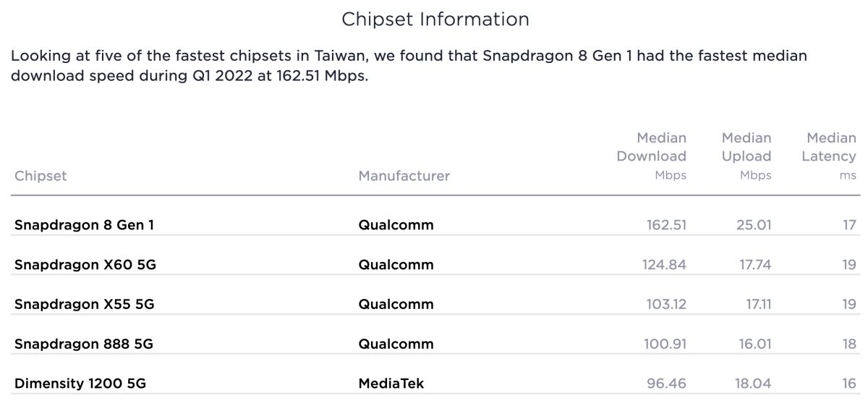Select the Snapdragon 888 5G chipset name
Image resolution: width=868 pixels, height=414 pixels.
pos(83,344)
